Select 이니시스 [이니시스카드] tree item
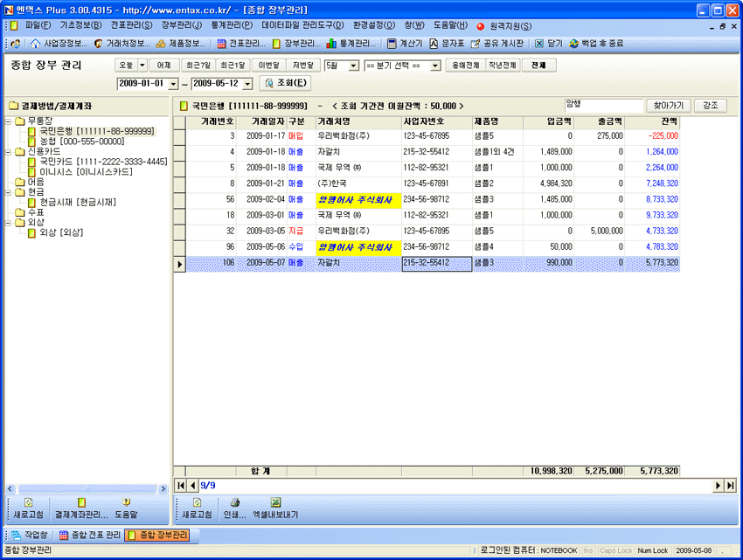Screen dimensions: 743x560 point(86,172)
